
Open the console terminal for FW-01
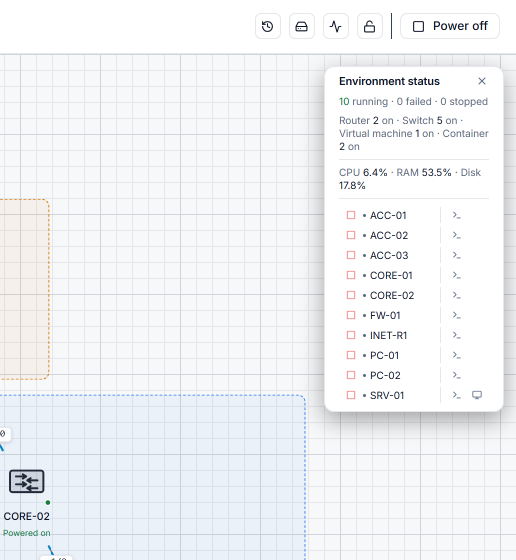coord(457,315)
